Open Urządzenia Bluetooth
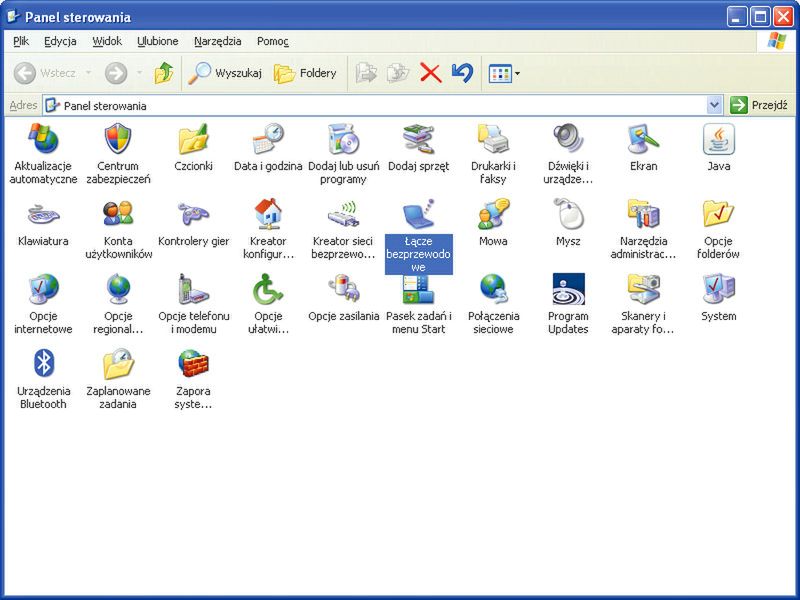This screenshot has width=800, height=600. 43,378
